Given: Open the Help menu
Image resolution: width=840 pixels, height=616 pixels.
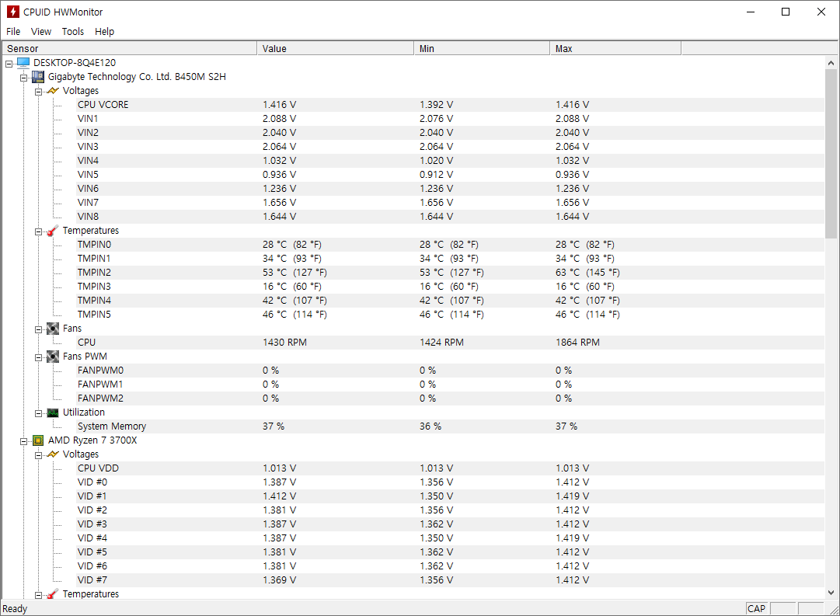Looking at the screenshot, I should pyautogui.click(x=104, y=32).
